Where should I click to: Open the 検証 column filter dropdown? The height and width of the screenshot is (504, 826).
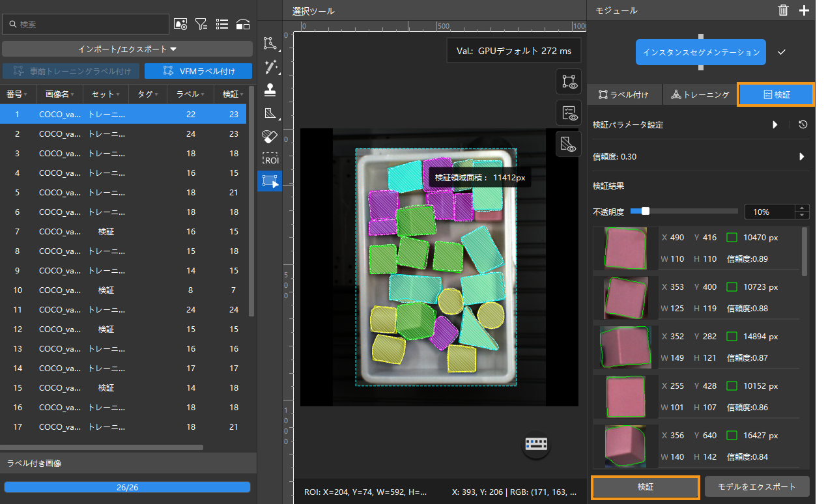coord(242,95)
